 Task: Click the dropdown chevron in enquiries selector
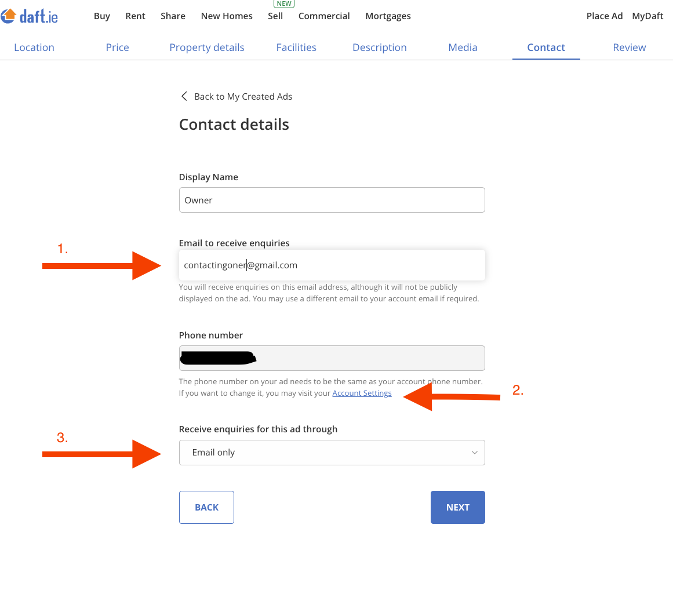coord(474,453)
